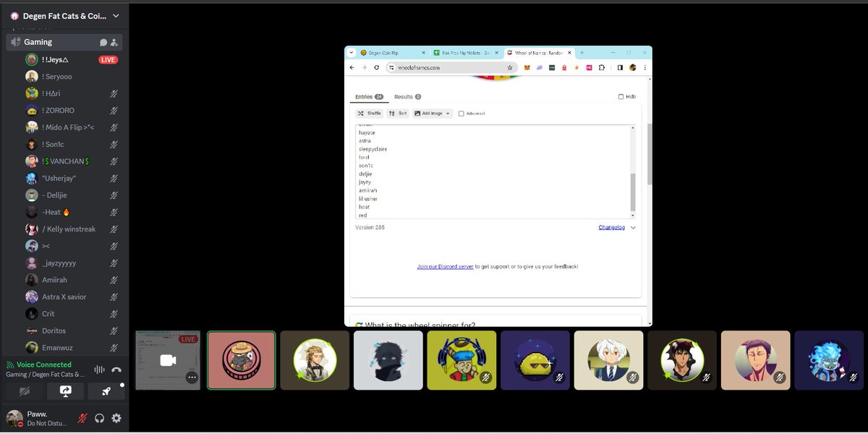
Task: Click the share your screen button
Action: click(x=66, y=391)
